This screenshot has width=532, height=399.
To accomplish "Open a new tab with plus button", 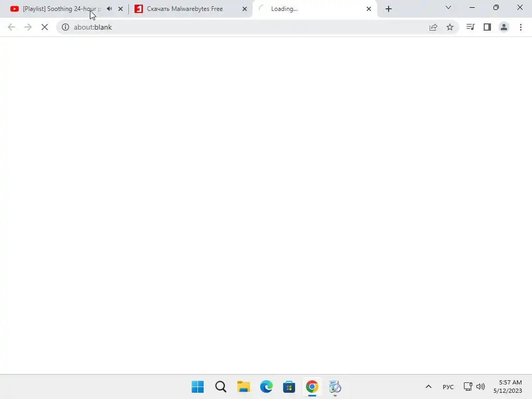I will 389,9.
